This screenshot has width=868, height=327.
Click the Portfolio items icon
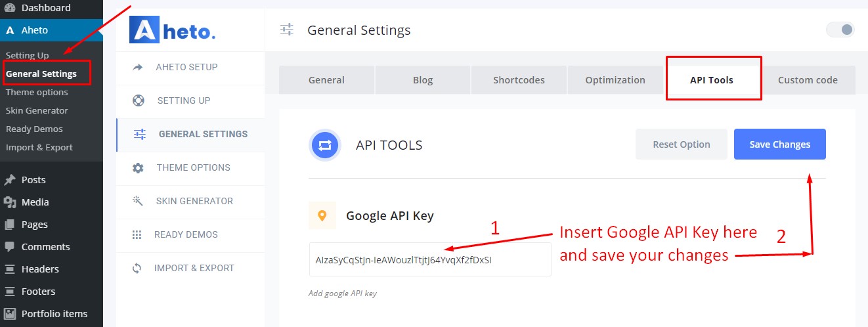point(10,314)
